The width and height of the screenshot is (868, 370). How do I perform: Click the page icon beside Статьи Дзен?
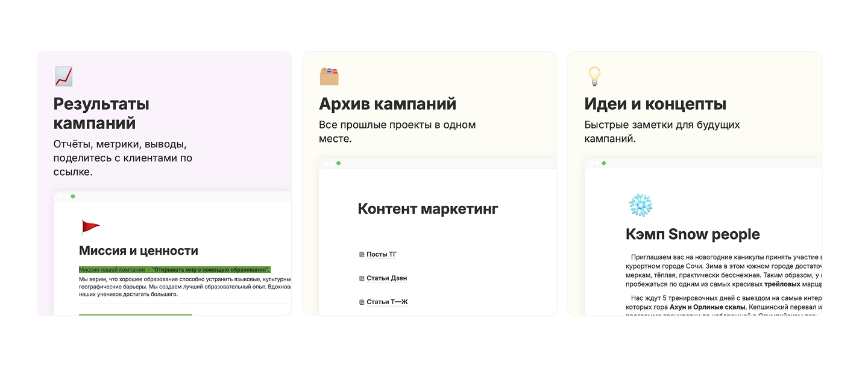(362, 279)
